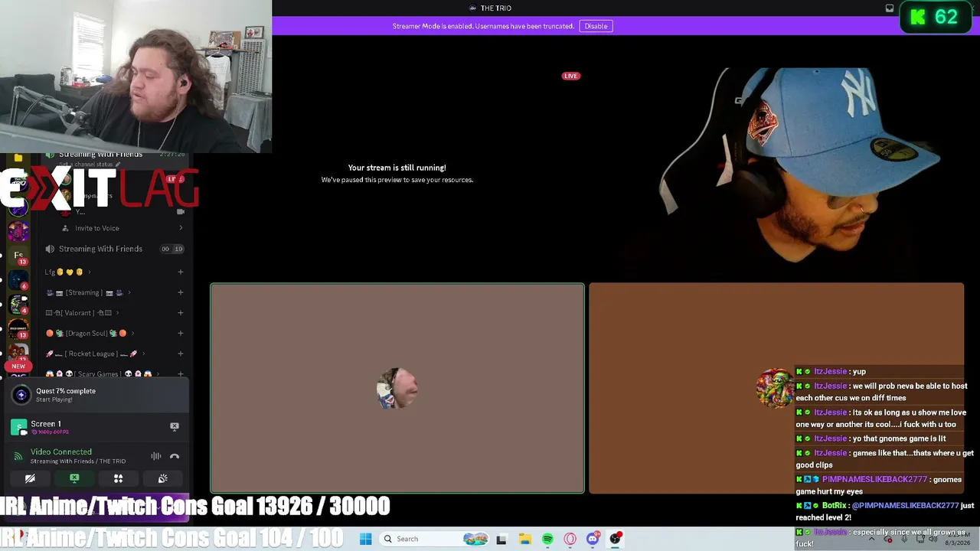Viewport: 980px width, 551px height.
Task: Add channel to Lfg category
Action: [181, 272]
